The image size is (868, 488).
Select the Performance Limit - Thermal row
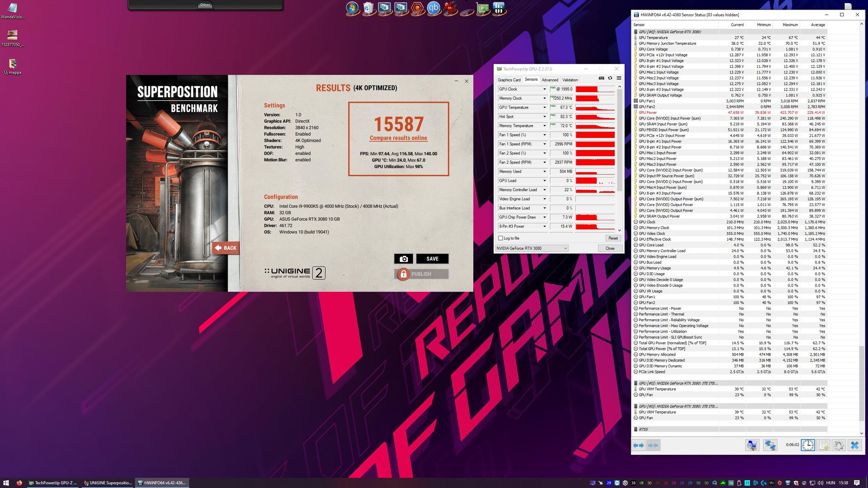point(730,314)
